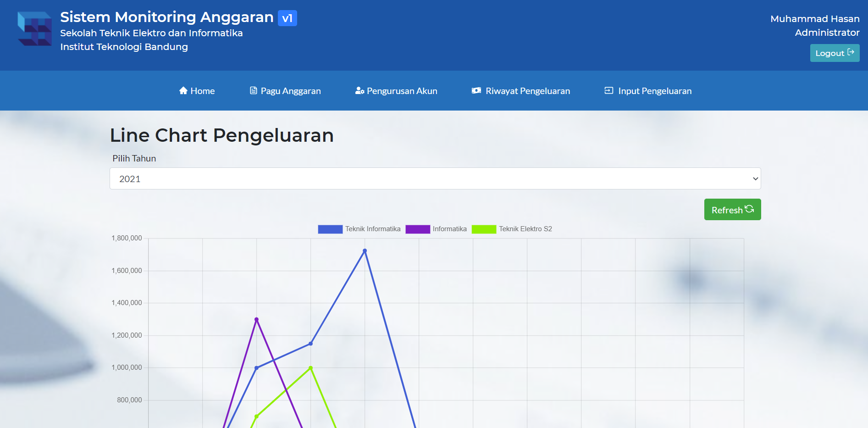The height and width of the screenshot is (428, 868).
Task: Click the Sistem Monitoring Anggaran title
Action: 167,17
